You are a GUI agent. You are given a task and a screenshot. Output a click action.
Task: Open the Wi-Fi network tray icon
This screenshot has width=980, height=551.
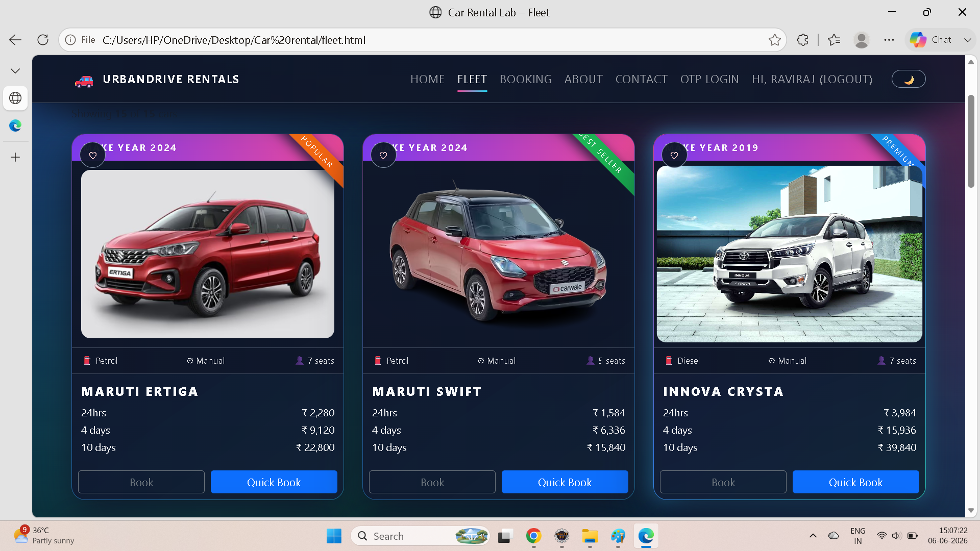pyautogui.click(x=881, y=536)
